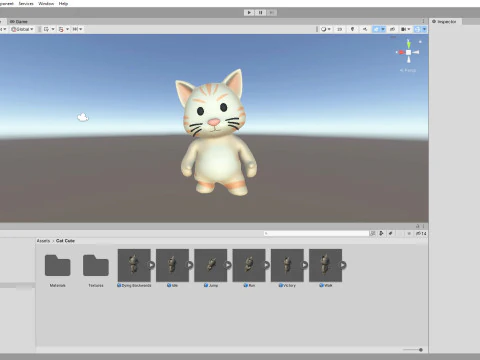Click the Pause button in the toolbar
This screenshot has width=480, height=360.
coord(260,13)
